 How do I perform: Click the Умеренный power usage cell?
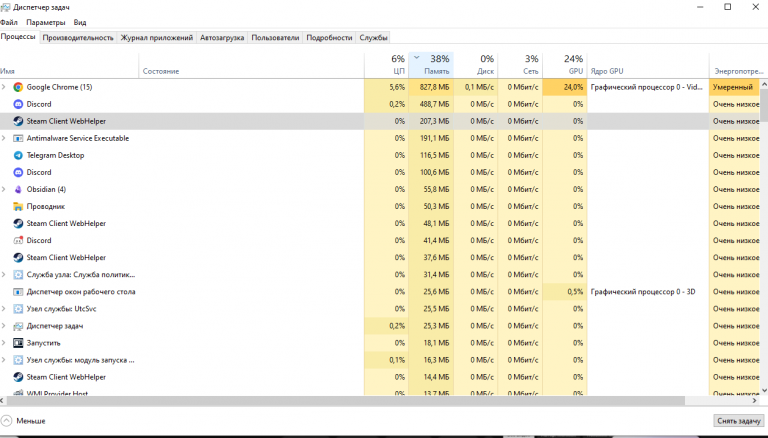(x=734, y=87)
